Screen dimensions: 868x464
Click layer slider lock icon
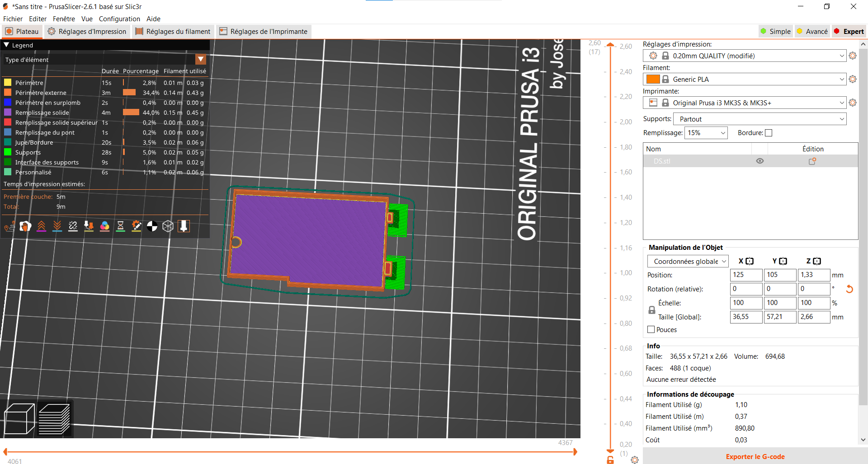click(x=610, y=460)
